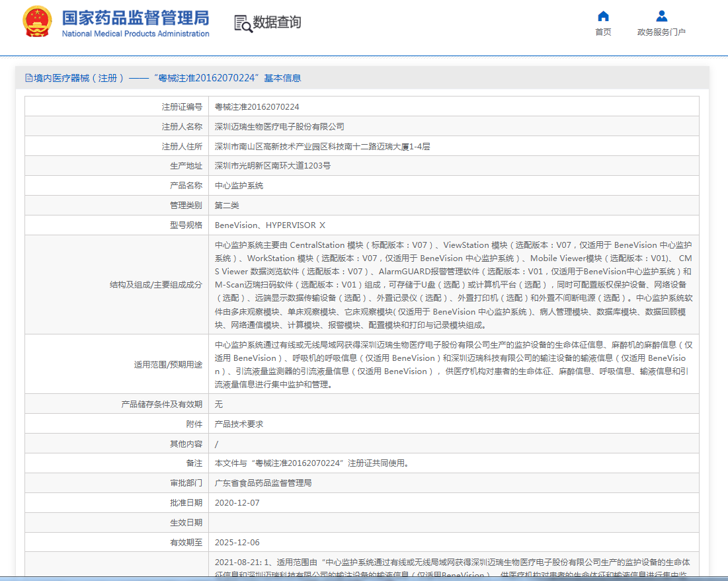Click National Medical Products Administration text
This screenshot has height=581, width=728.
(x=136, y=34)
